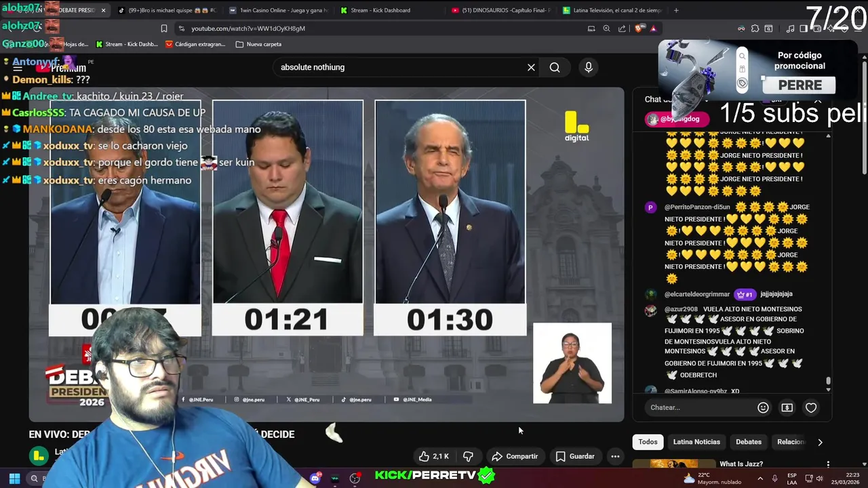Open the Brave Shields lion icon
The height and width of the screenshot is (488, 868).
click(x=638, y=28)
